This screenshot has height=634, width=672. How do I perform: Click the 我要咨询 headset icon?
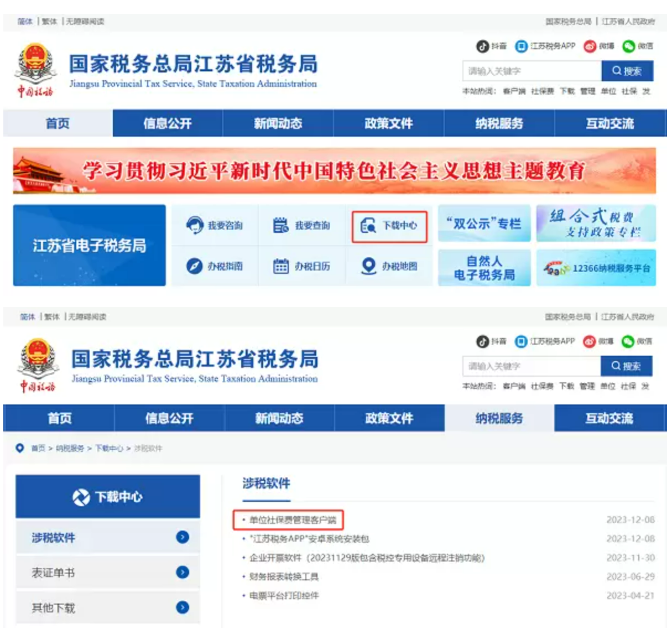click(x=195, y=226)
